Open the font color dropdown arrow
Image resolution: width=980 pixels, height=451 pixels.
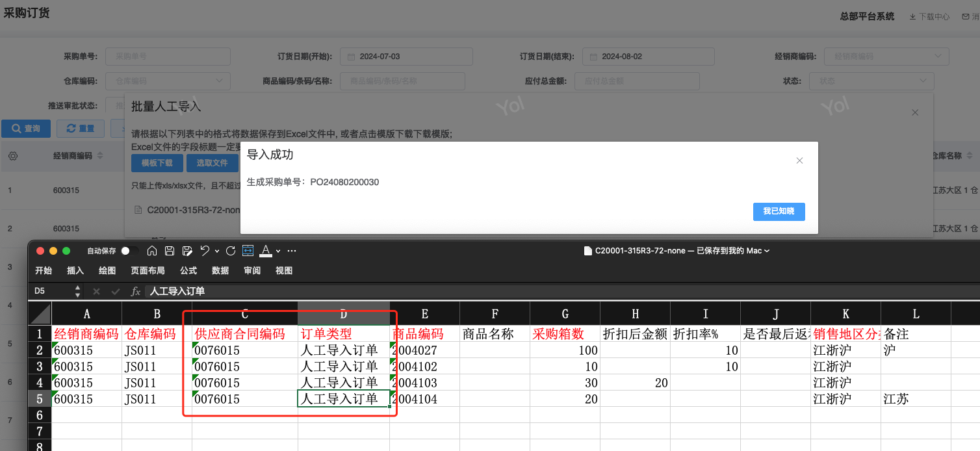pos(278,251)
